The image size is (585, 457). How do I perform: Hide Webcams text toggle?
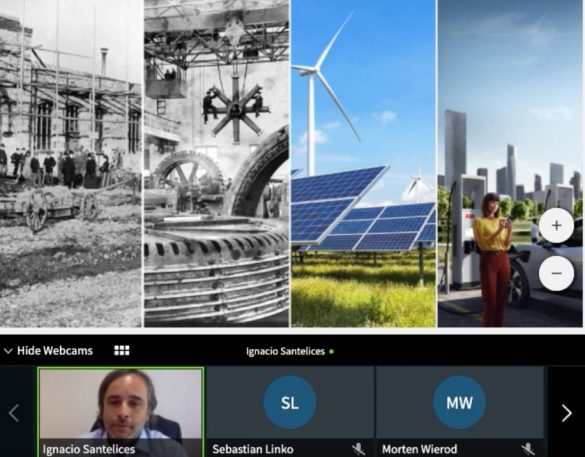[x=55, y=351]
